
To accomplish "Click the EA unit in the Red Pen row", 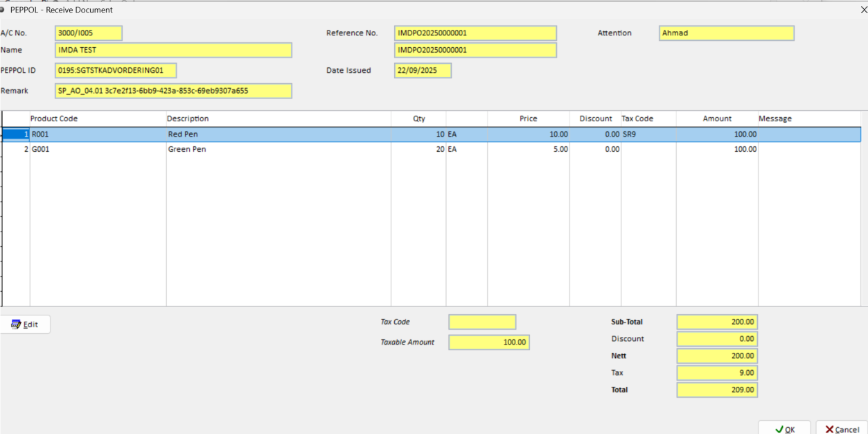I will point(467,134).
